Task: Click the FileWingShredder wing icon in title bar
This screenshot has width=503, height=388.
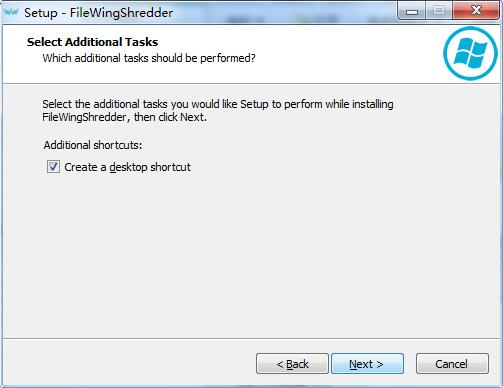Action: click(x=11, y=13)
